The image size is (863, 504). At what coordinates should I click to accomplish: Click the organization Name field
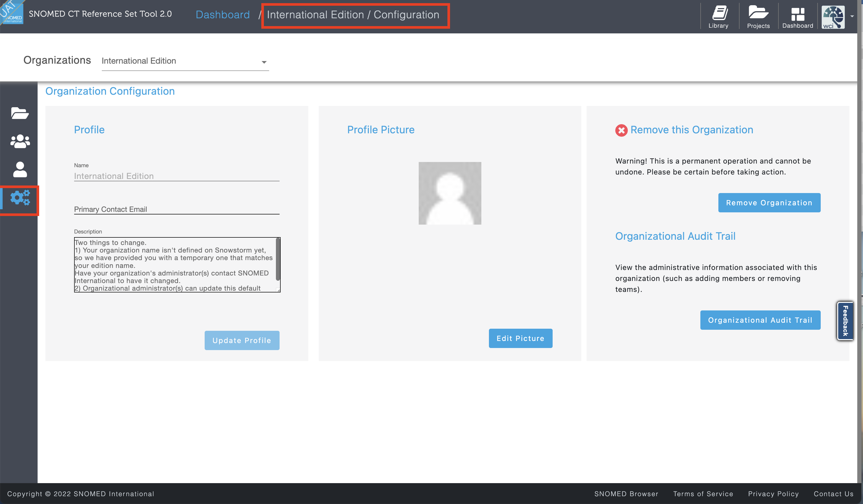177,176
